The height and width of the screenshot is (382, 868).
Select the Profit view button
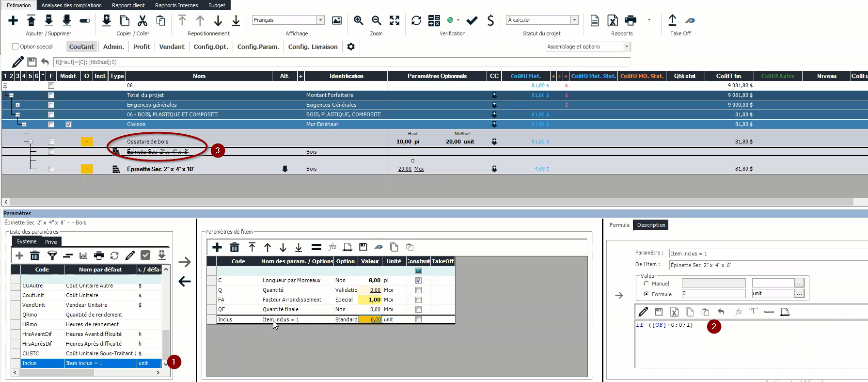pos(142,47)
